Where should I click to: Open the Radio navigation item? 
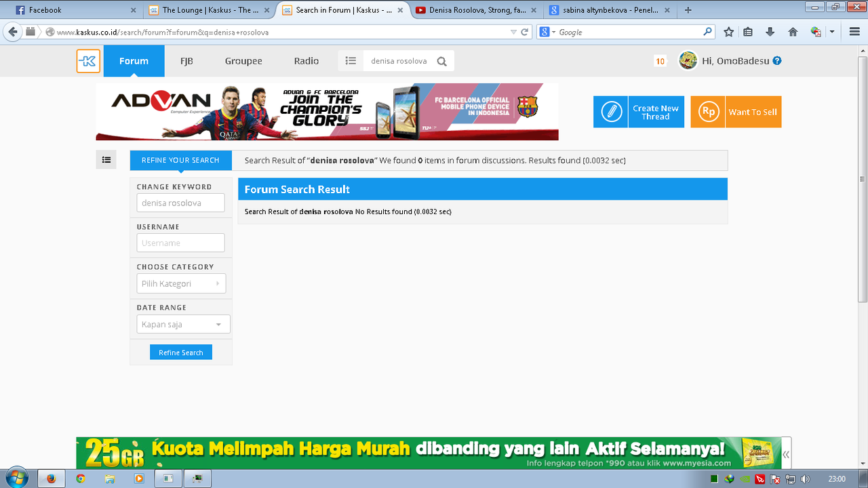coord(307,61)
